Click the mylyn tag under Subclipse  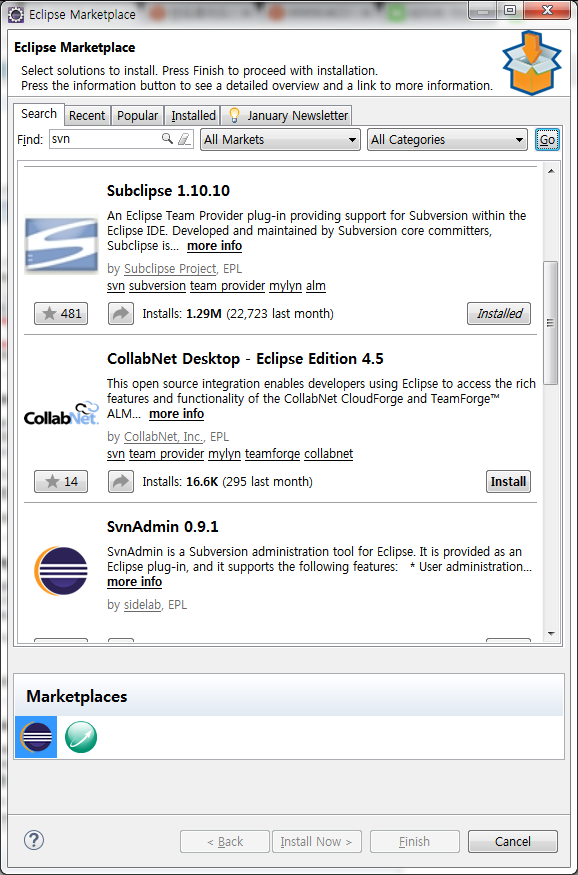tap(285, 286)
